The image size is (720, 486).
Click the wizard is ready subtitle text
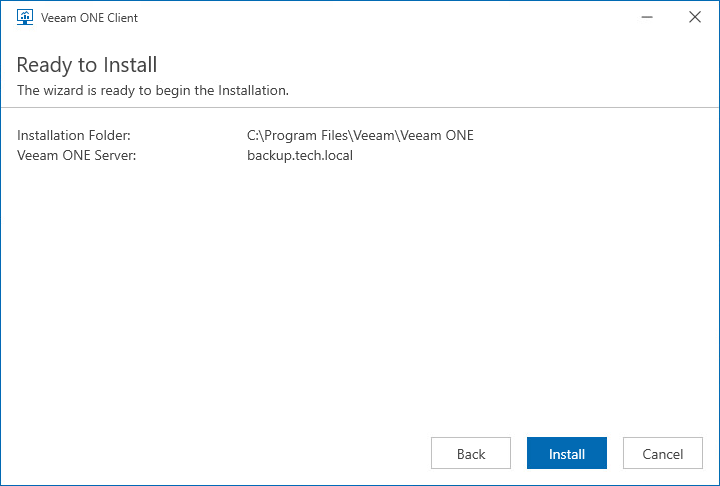pyautogui.click(x=153, y=90)
